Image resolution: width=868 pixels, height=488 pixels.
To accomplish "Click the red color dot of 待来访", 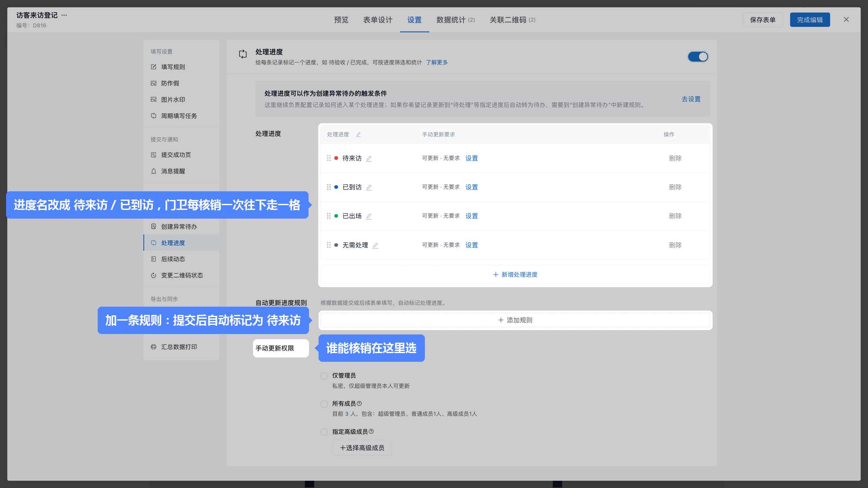I will [x=336, y=158].
